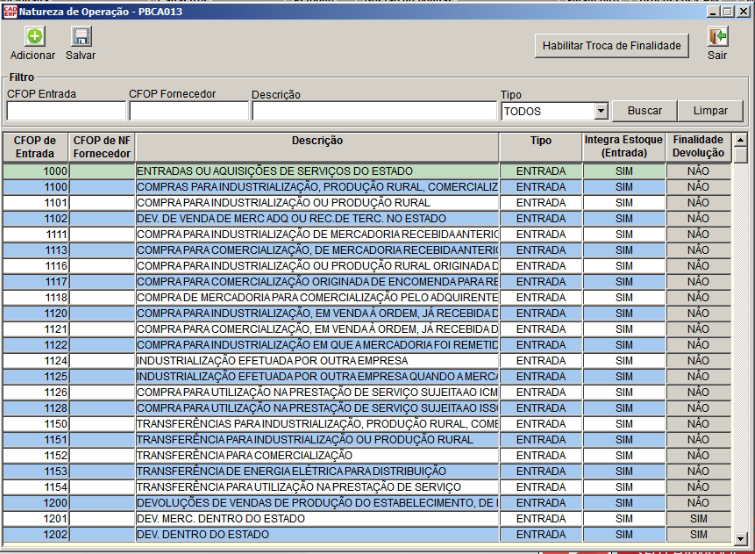Image resolution: width=755 pixels, height=554 pixels.
Task: Click Integra Estoque SIM in row 1100
Action: 624,187
